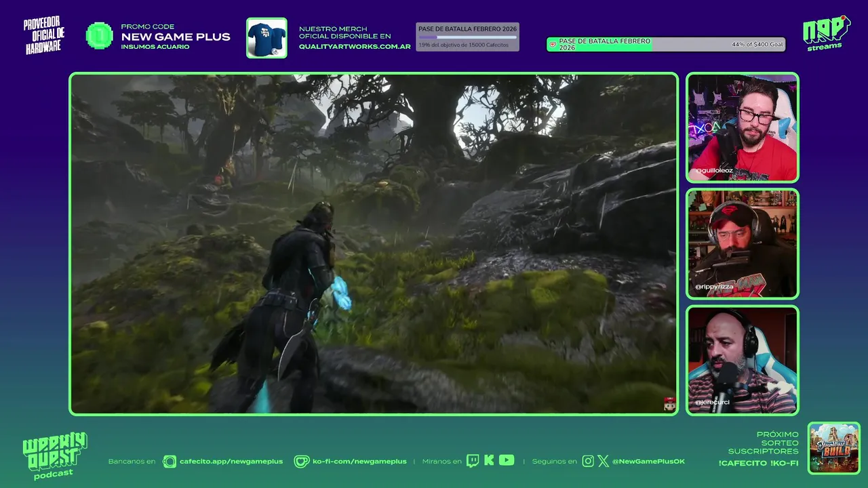Click the @rippyrizza webcam feed
Image resolution: width=868 pixels, height=488 pixels.
point(743,244)
